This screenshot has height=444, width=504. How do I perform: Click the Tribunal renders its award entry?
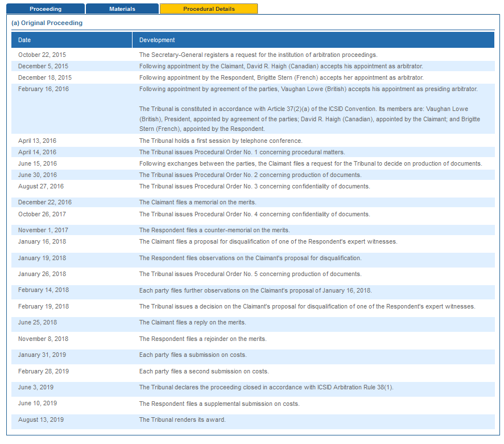tap(182, 420)
